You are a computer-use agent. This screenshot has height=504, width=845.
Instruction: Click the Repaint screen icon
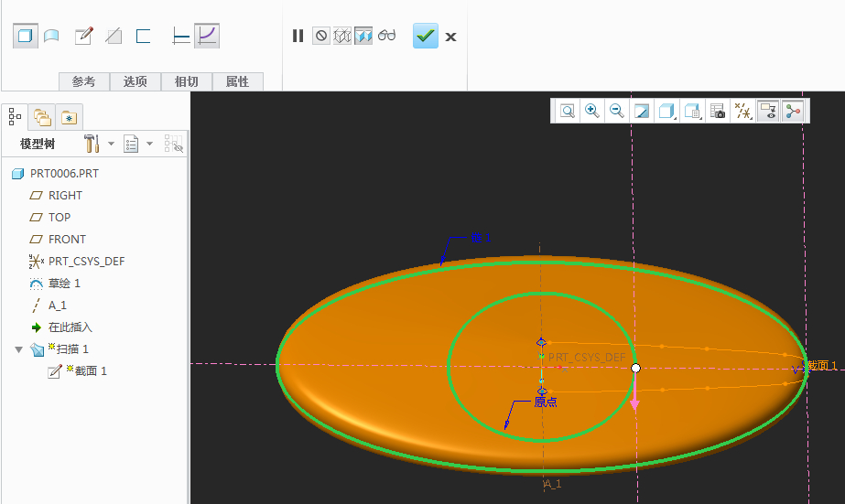pos(642,111)
